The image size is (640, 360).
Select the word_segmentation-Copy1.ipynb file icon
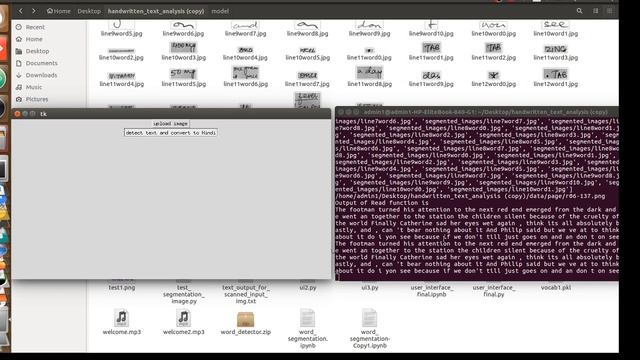[x=369, y=318]
